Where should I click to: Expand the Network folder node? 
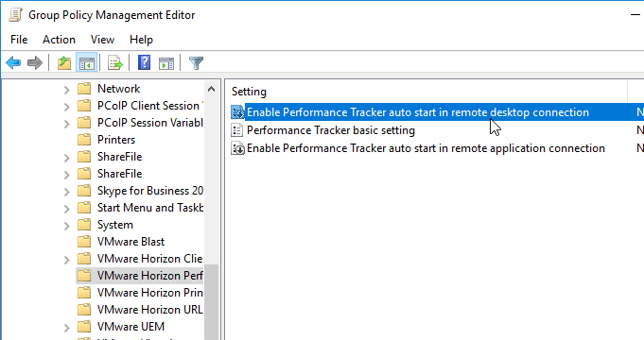(66, 90)
